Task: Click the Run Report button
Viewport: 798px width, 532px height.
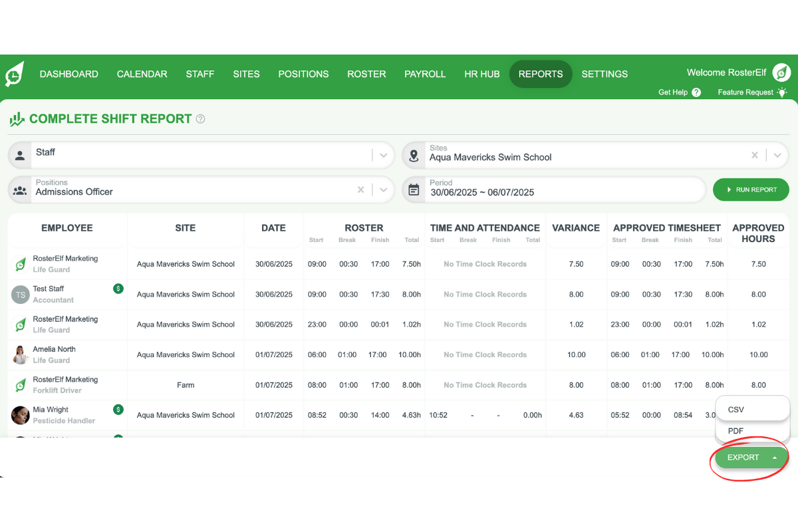Action: point(751,190)
